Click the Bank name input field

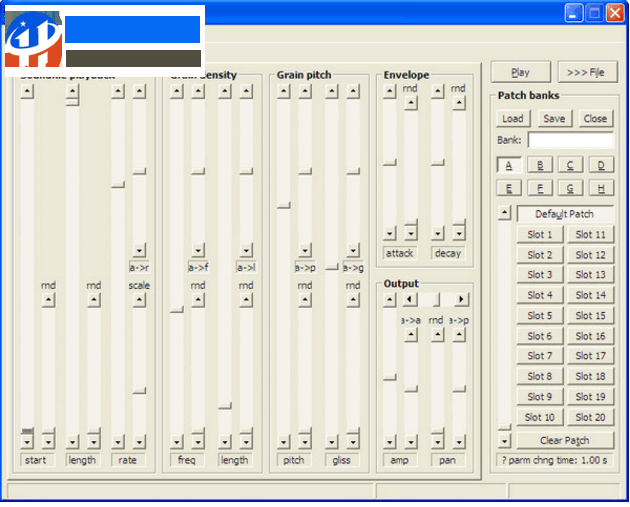point(570,140)
